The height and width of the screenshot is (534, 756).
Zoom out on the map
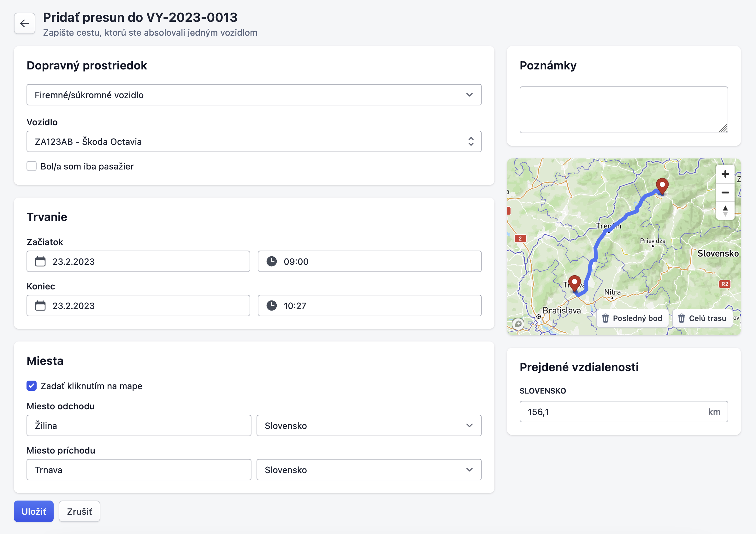725,193
